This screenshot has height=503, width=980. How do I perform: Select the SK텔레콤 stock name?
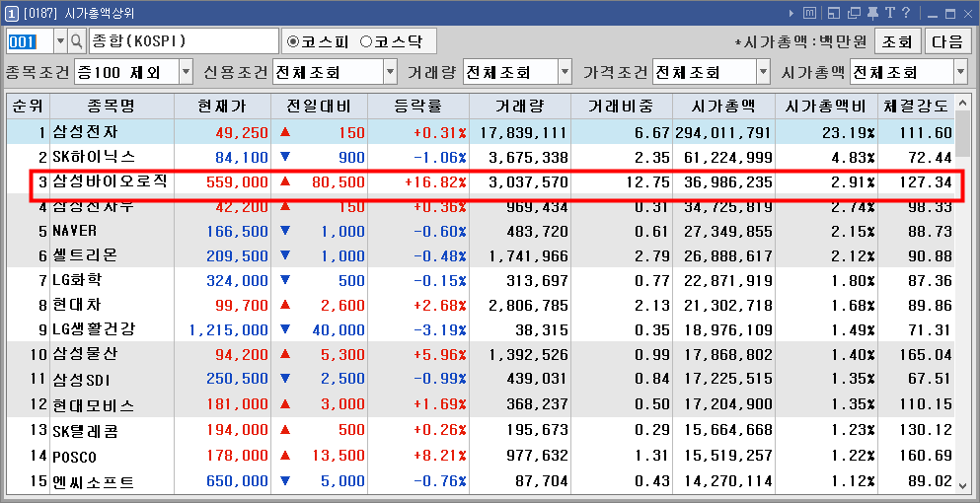pyautogui.click(x=85, y=431)
